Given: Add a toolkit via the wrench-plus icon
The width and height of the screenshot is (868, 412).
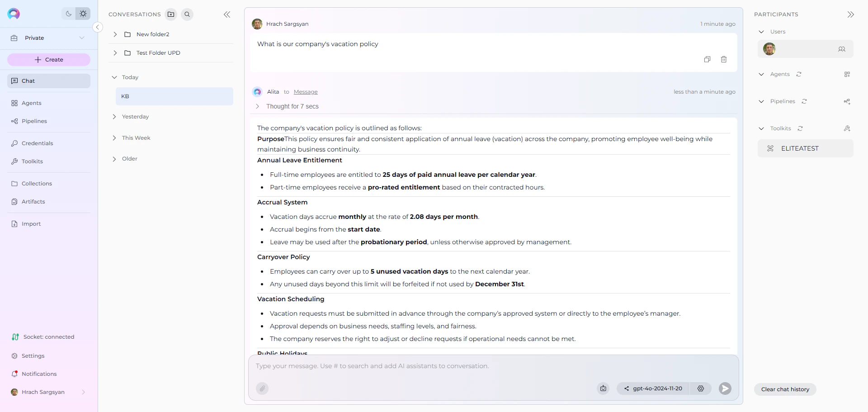Looking at the screenshot, I should pos(848,128).
